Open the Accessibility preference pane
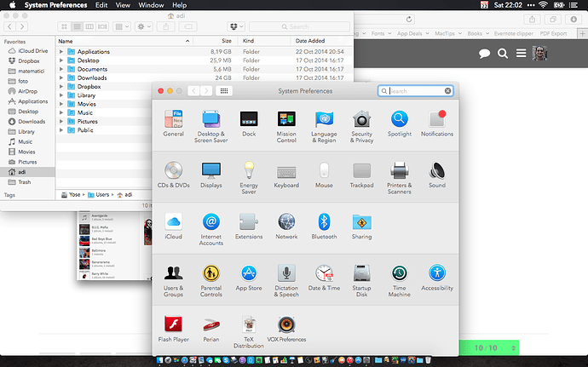Image resolution: width=588 pixels, height=367 pixels. click(x=436, y=273)
